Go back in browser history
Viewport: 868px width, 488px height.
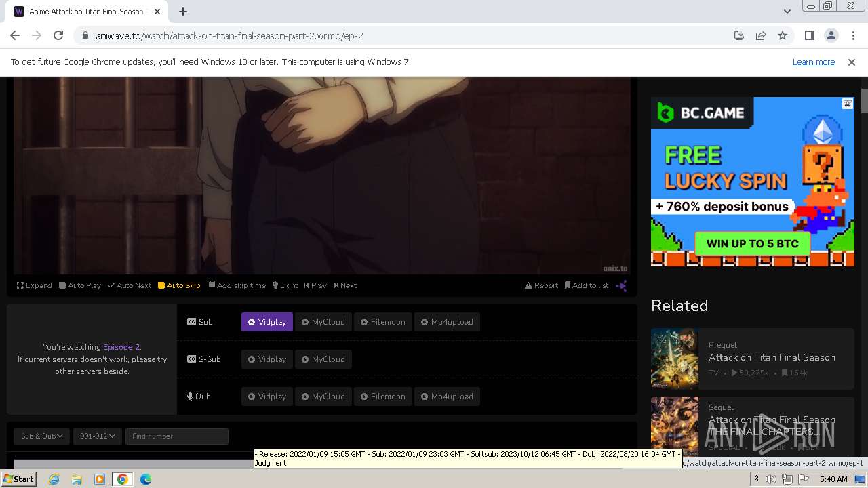(15, 35)
